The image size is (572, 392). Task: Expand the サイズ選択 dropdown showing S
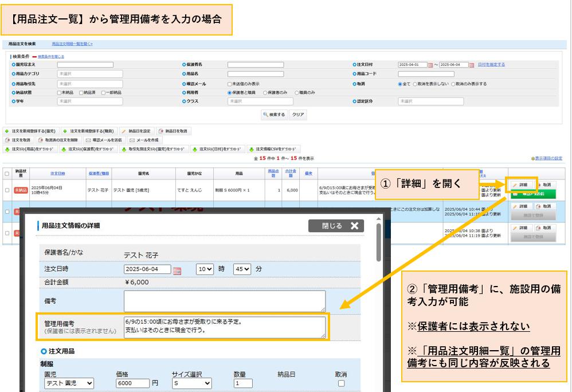pyautogui.click(x=191, y=383)
